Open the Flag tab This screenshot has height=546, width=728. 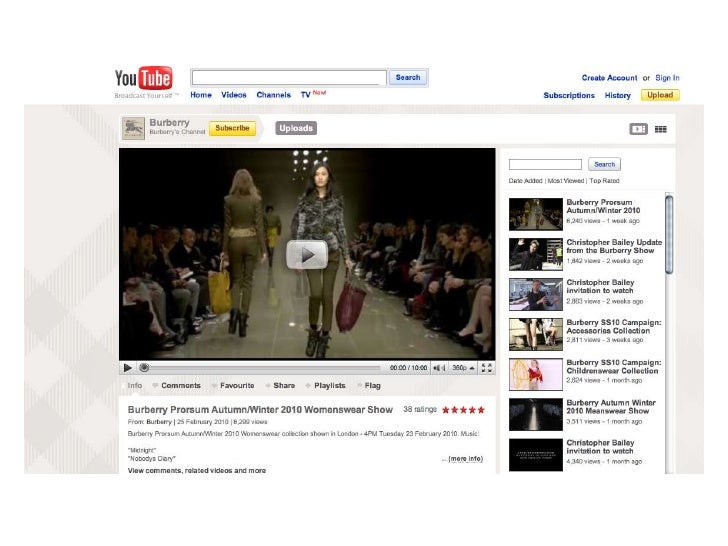tap(372, 385)
